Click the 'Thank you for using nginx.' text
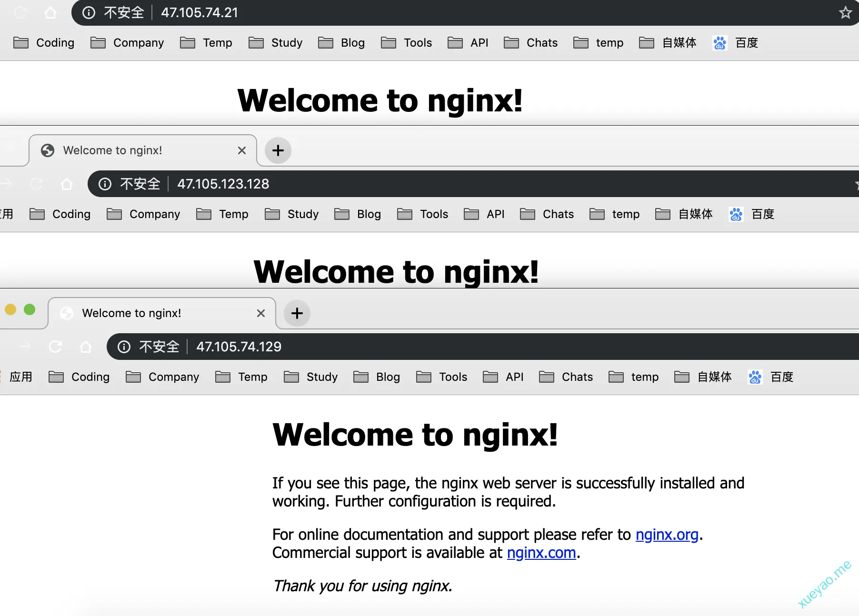859x616 pixels. (x=362, y=586)
